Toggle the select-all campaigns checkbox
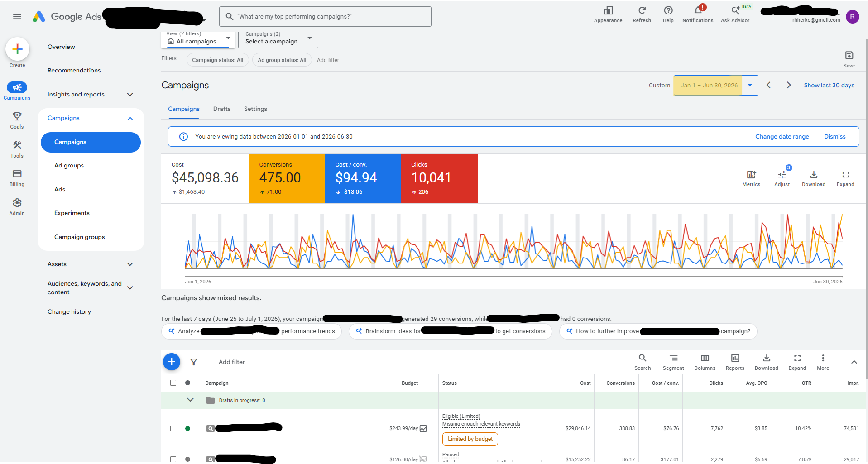This screenshot has height=464, width=868. [173, 383]
